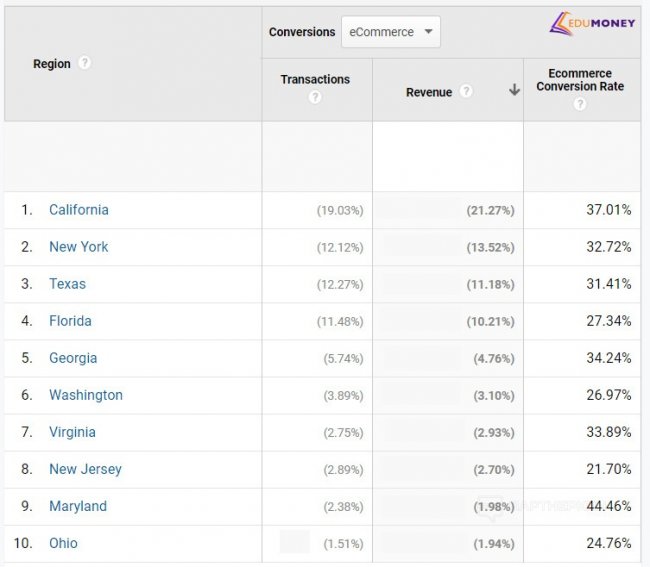Click the help icon next to Region
Screen dimensions: 650x567
click(85, 63)
